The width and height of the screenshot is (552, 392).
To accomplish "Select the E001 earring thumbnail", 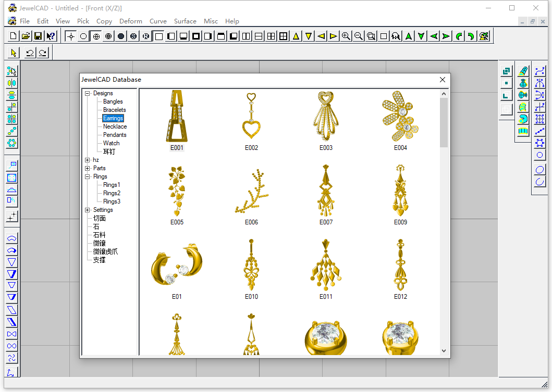I will click(177, 116).
